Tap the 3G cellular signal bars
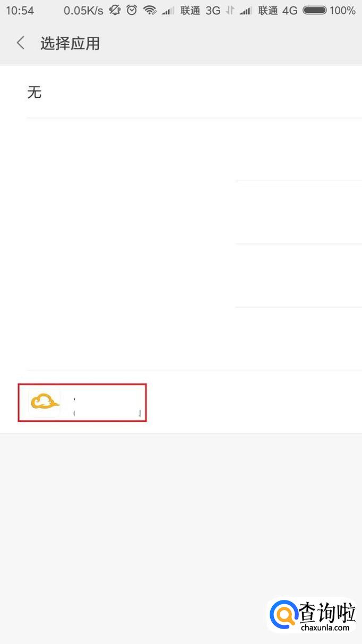 (x=168, y=11)
